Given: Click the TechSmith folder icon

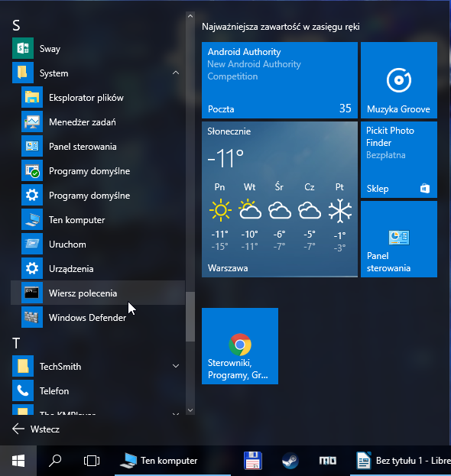Looking at the screenshot, I should tap(23, 366).
